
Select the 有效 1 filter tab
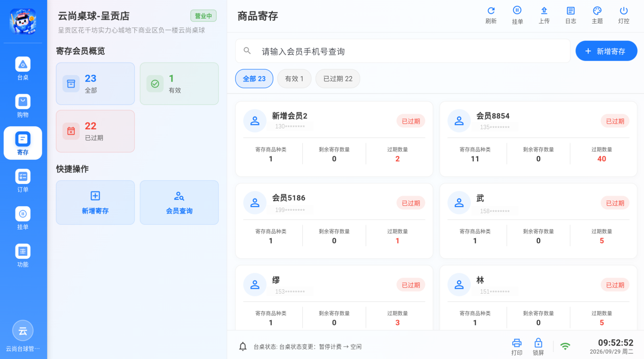[294, 78]
